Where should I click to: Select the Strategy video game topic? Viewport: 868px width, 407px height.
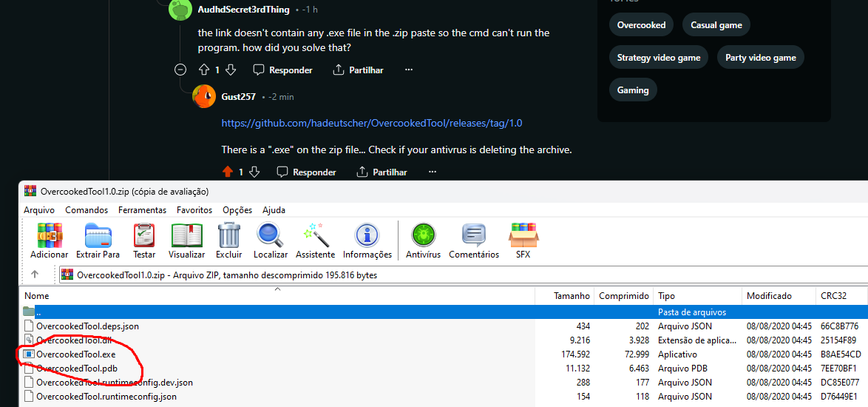659,58
